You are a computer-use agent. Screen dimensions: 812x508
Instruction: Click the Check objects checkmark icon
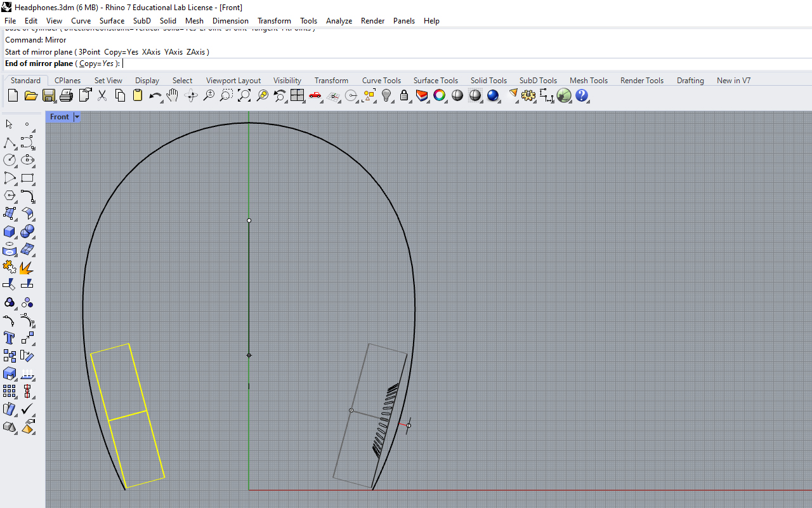27,409
